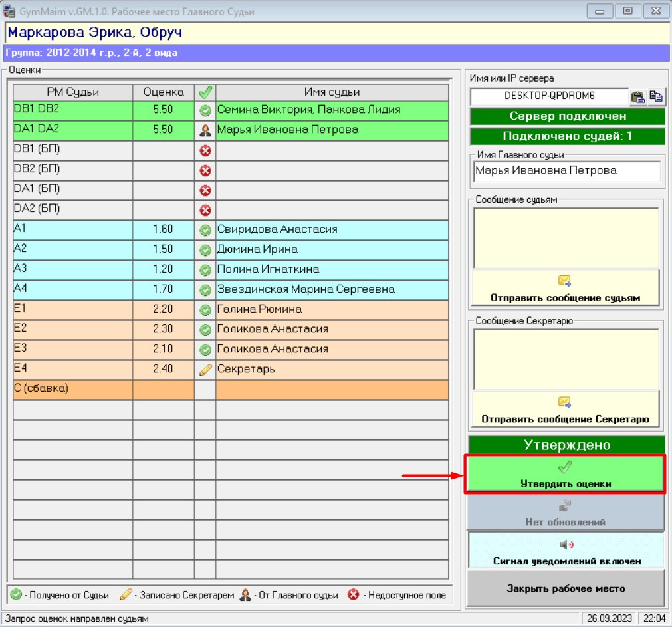Viewport: 672px width, 627px height.
Task: Send message to judges button
Action: 566,289
